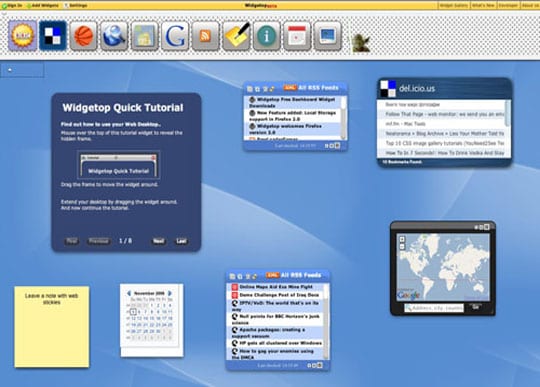Open "Widgetop Free Dashboard Widget Downloads" feed item
540x387 pixels.
[293, 102]
